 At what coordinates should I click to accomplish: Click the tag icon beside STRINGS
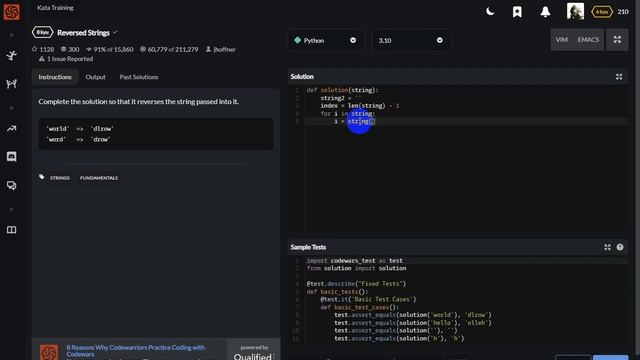(x=42, y=177)
